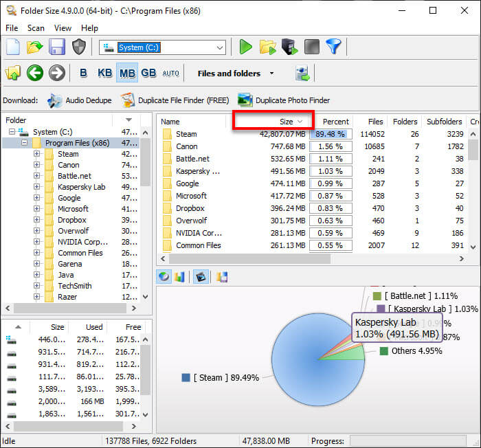Select Java in the folder tree
This screenshot has width=481, height=448.
pos(66,275)
